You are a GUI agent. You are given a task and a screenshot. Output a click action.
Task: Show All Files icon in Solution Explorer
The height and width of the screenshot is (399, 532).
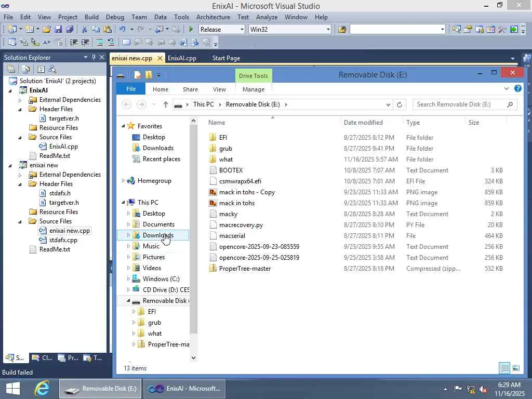pos(26,70)
